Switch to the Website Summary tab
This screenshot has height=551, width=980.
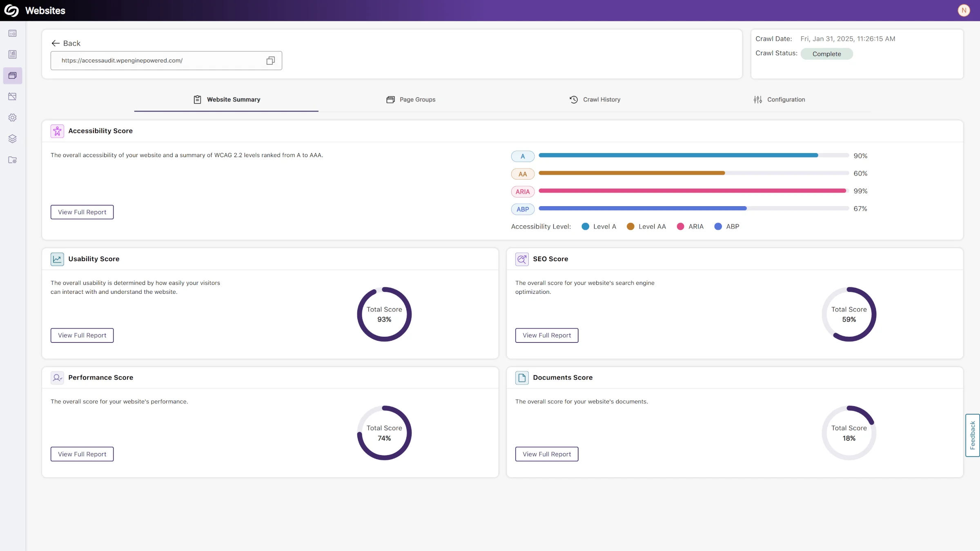point(226,100)
